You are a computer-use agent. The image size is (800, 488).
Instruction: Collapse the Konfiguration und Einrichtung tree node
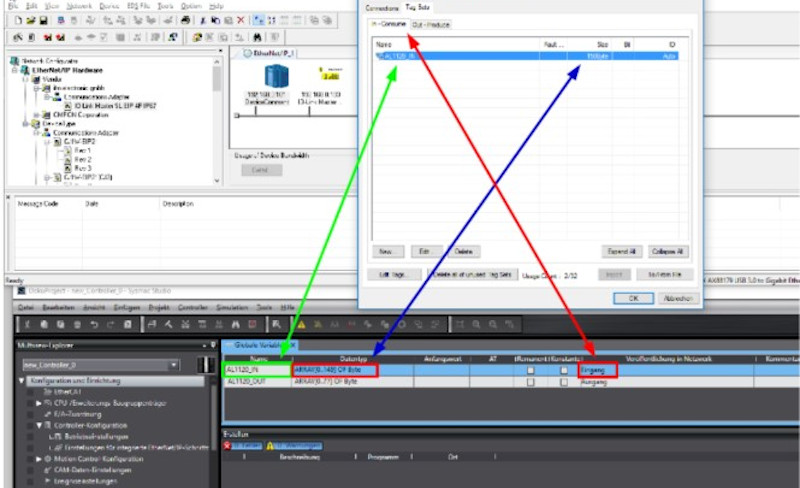click(22, 381)
